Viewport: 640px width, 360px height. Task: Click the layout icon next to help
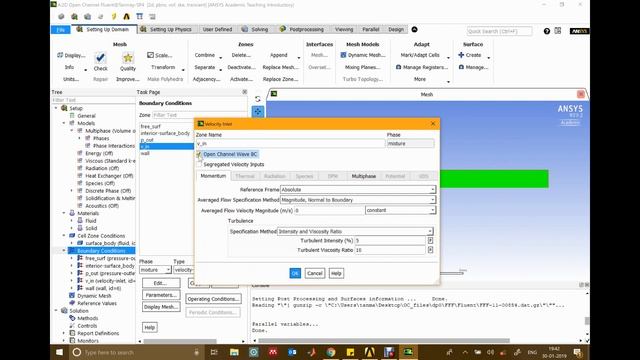(x=558, y=31)
